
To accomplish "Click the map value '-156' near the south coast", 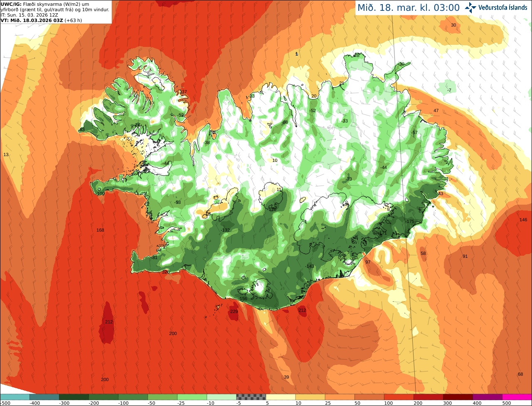I will coord(243,299).
